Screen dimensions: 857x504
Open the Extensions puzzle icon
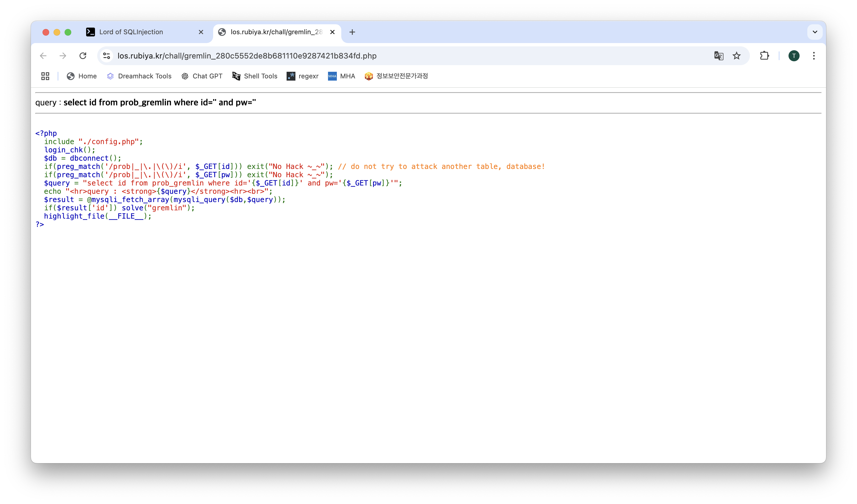765,56
